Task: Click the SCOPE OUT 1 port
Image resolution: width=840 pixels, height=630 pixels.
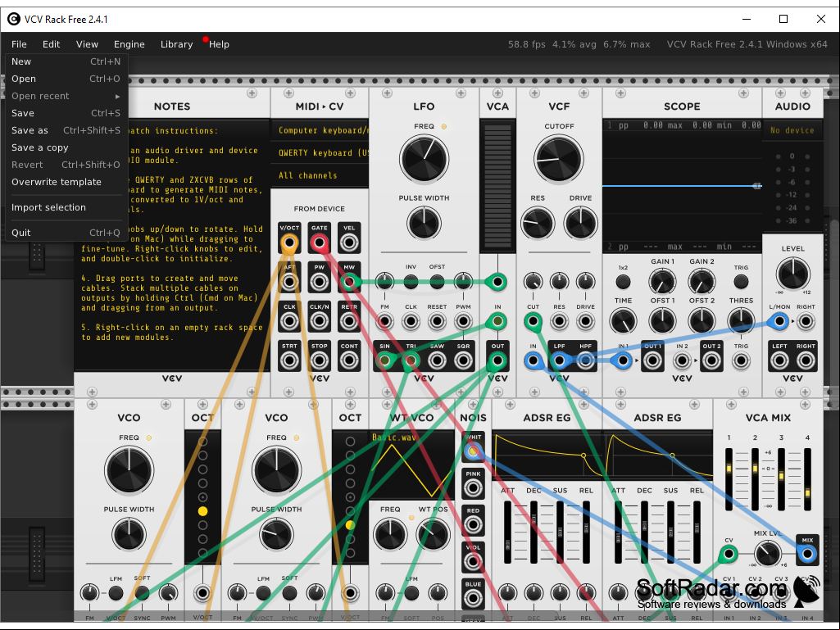Action: point(652,360)
